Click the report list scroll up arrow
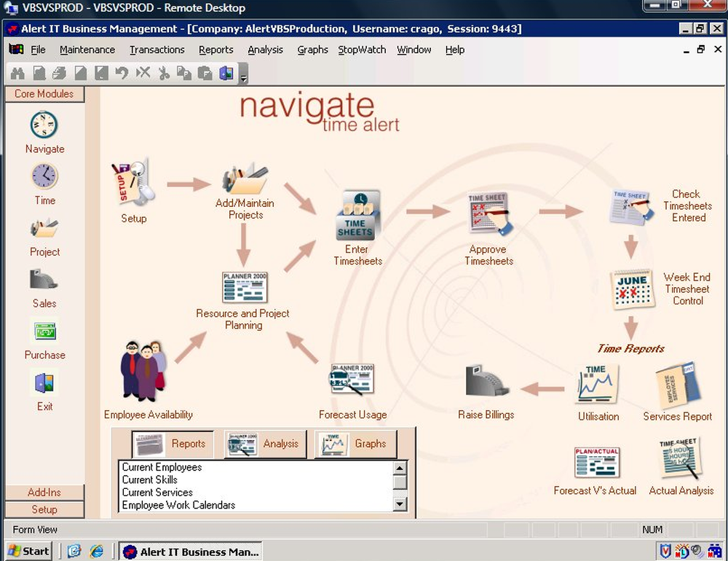Viewport: 728px width, 561px height. pyautogui.click(x=400, y=468)
